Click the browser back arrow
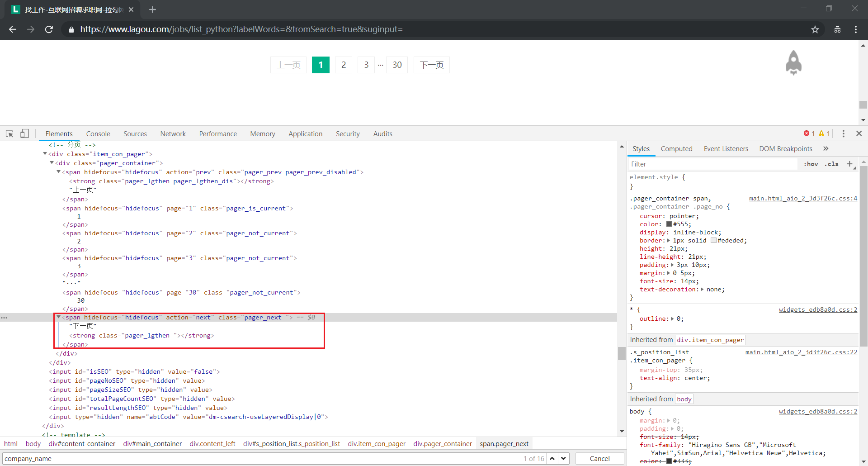The width and height of the screenshot is (868, 466). coord(13,29)
